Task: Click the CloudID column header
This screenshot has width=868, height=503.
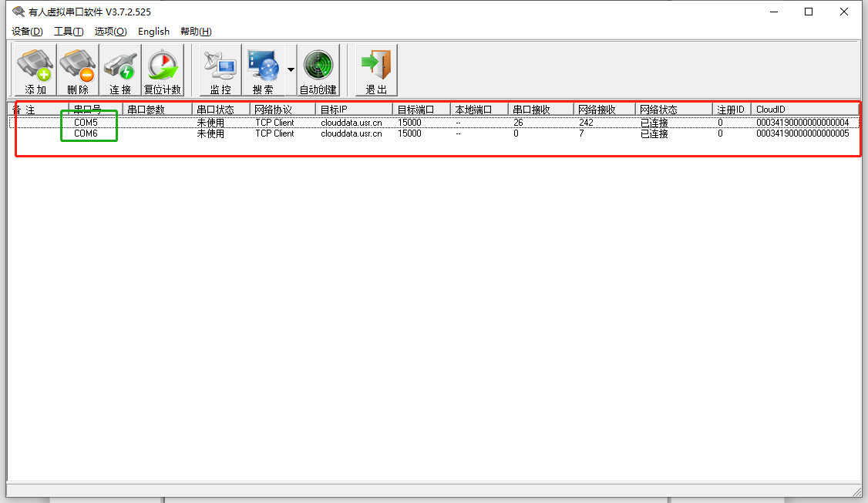Action: click(x=804, y=110)
